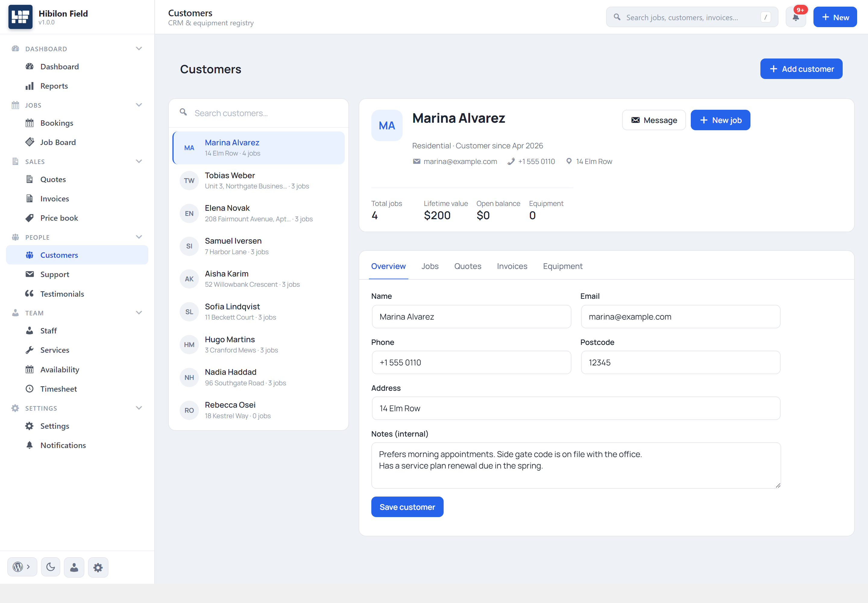The width and height of the screenshot is (868, 603).
Task: Click the Add customer button
Action: (x=801, y=69)
